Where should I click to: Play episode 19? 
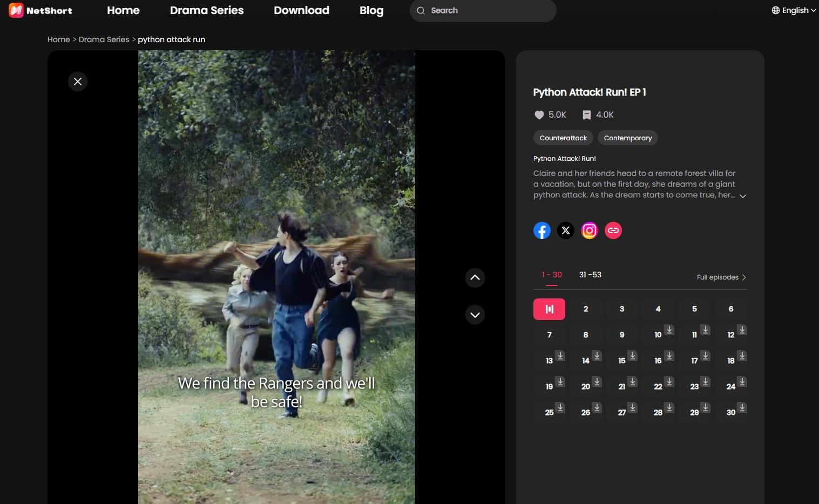[549, 387]
